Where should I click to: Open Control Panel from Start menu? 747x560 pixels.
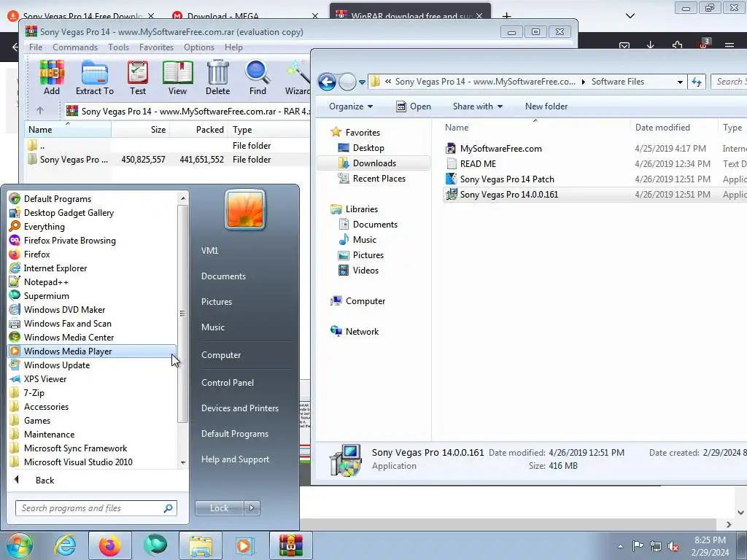228,382
